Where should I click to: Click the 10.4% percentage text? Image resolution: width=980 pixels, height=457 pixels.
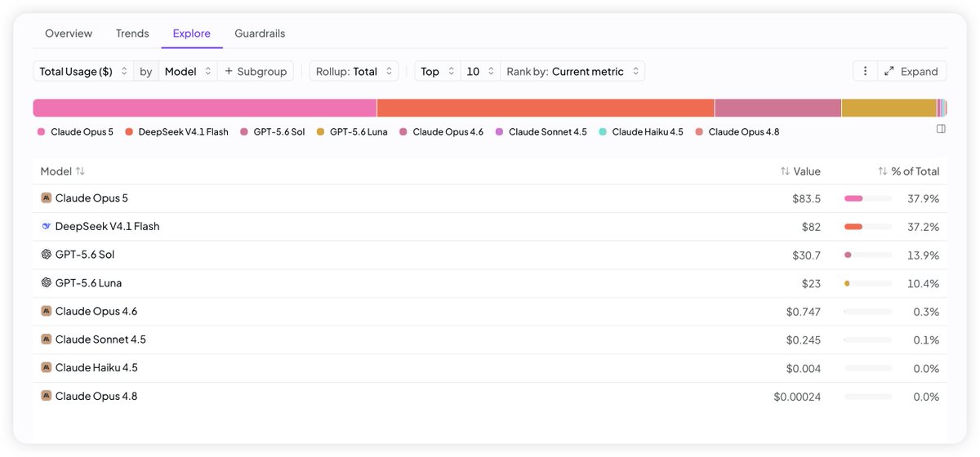[923, 283]
